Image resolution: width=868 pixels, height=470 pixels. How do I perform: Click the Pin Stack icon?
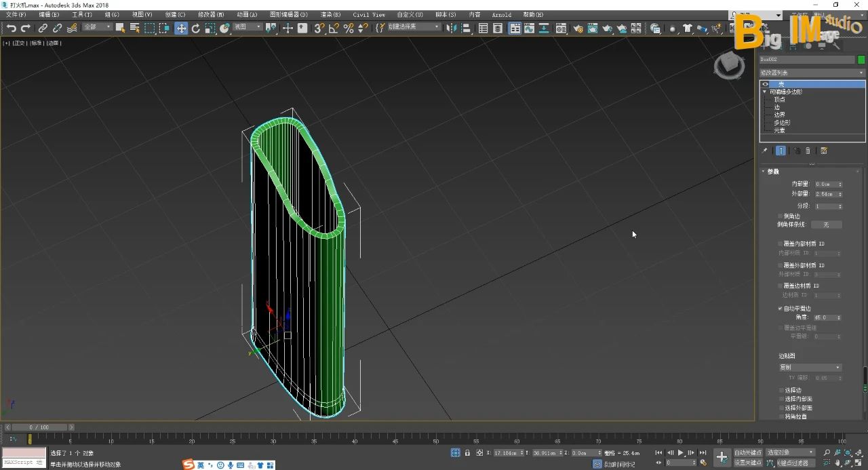765,151
